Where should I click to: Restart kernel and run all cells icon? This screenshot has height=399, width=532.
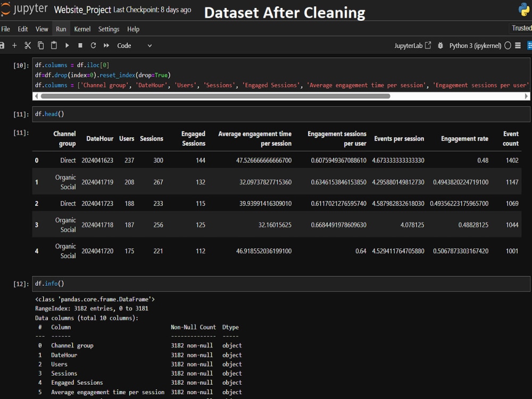coord(106,45)
